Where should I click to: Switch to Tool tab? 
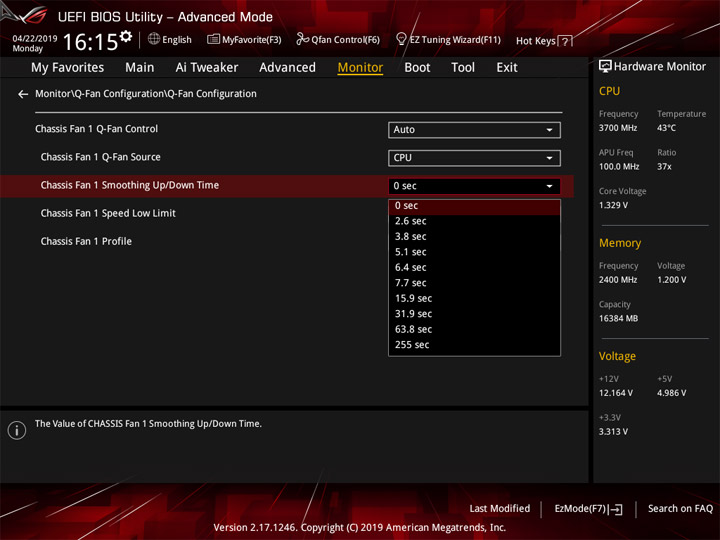(x=463, y=68)
